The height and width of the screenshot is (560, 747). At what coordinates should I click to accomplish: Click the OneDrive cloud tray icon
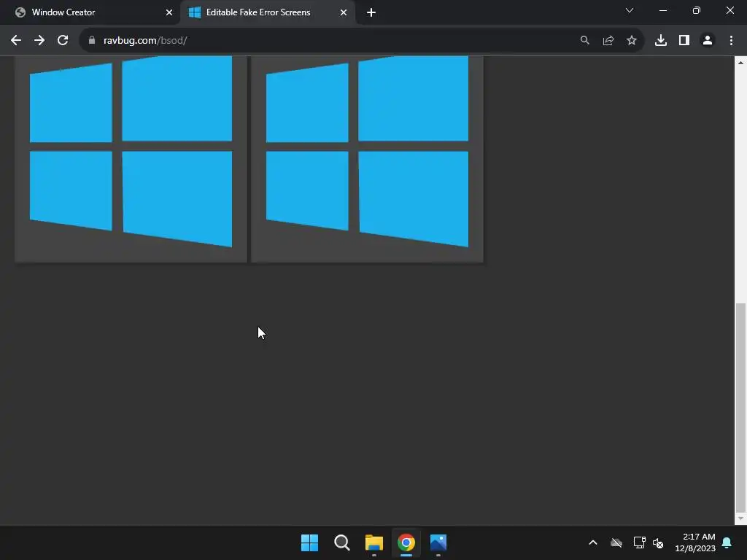click(x=616, y=542)
